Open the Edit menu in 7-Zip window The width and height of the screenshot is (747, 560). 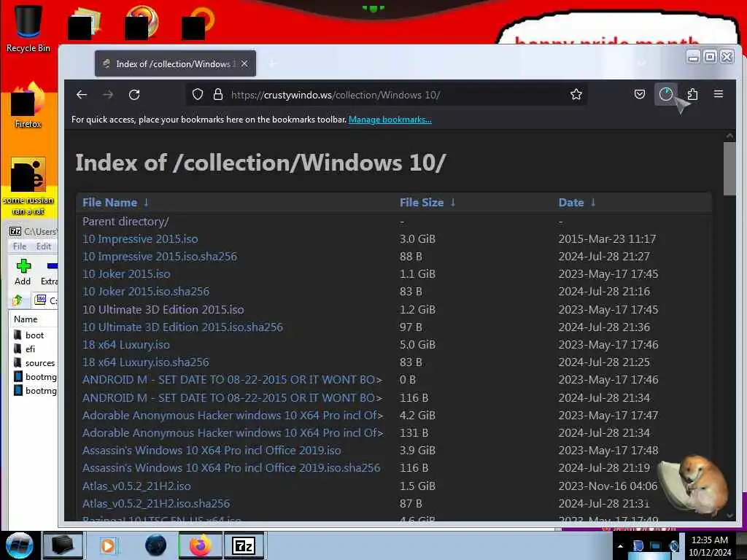[x=43, y=246]
